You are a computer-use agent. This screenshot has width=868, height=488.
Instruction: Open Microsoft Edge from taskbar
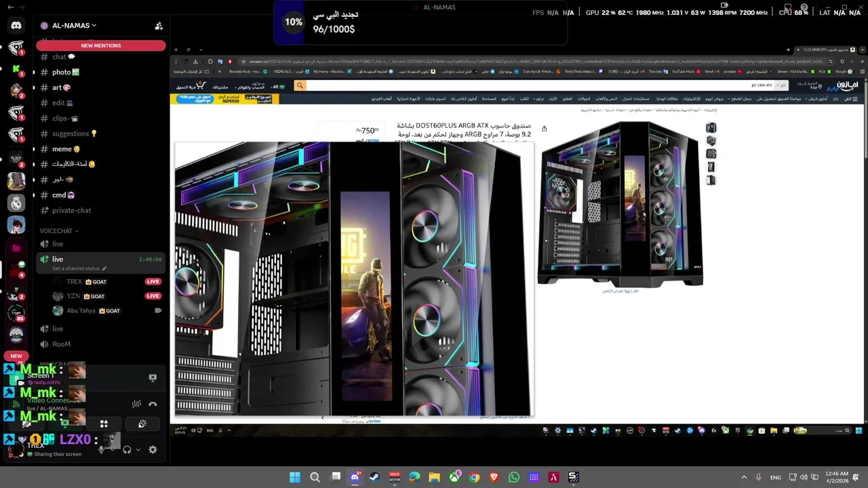coord(414,477)
